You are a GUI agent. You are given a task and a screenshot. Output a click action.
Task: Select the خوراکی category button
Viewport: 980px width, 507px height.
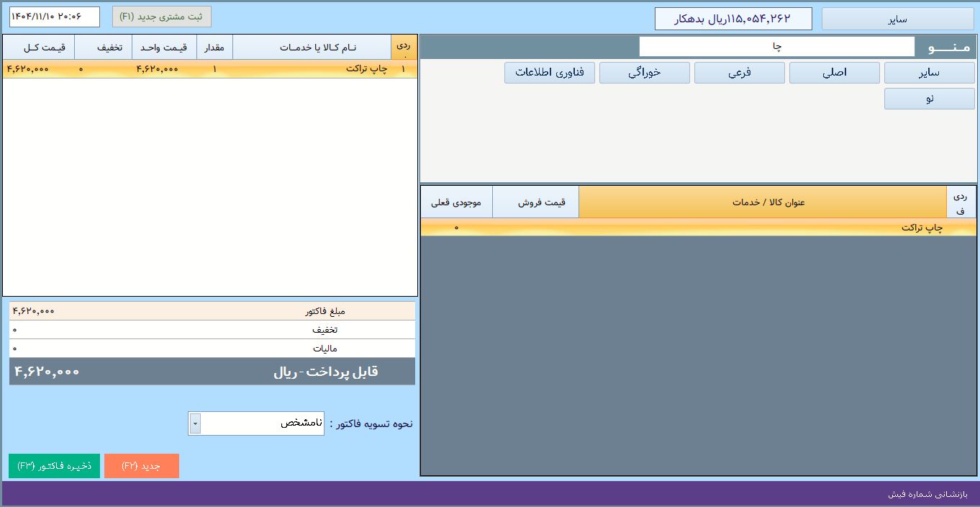pos(644,73)
